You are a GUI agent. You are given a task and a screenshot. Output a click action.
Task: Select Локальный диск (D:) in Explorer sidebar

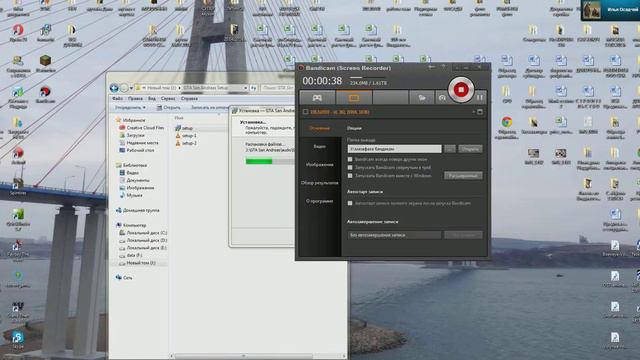point(143,240)
